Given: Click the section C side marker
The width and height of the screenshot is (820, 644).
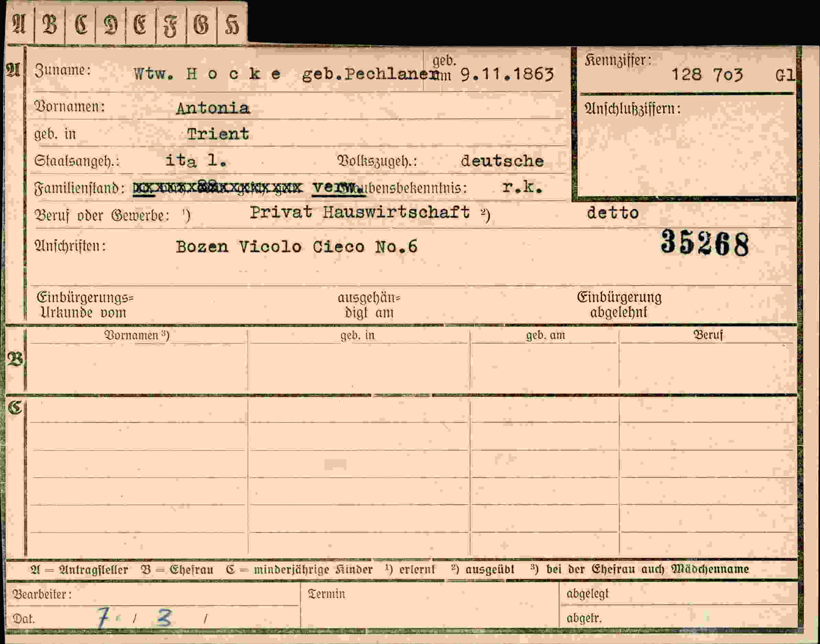Looking at the screenshot, I should click(x=15, y=407).
